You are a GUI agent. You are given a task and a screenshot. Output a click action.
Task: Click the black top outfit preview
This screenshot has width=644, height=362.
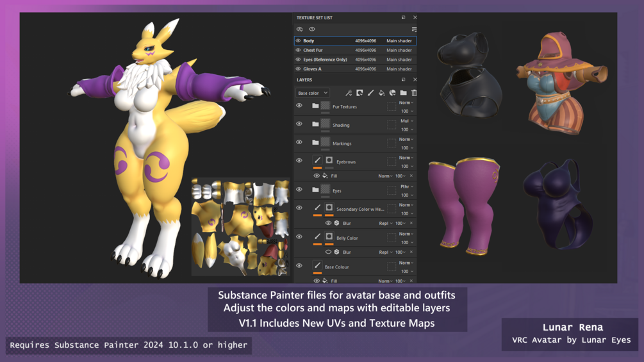(x=470, y=76)
